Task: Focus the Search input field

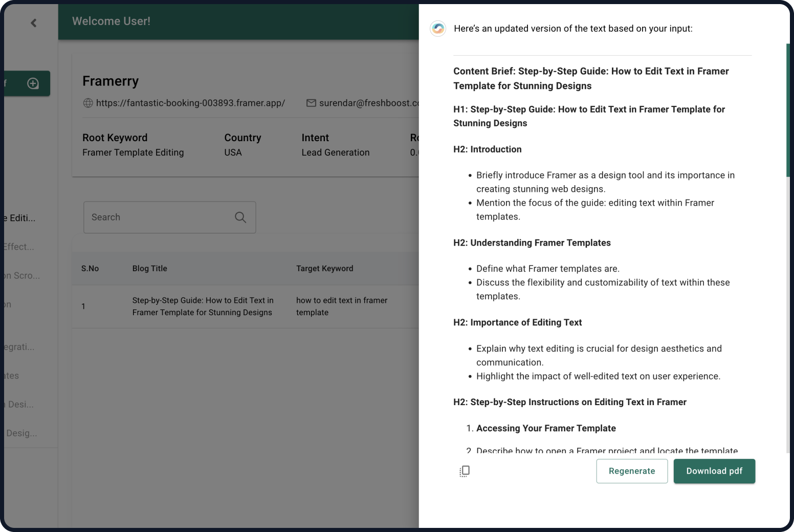Action: tap(170, 217)
